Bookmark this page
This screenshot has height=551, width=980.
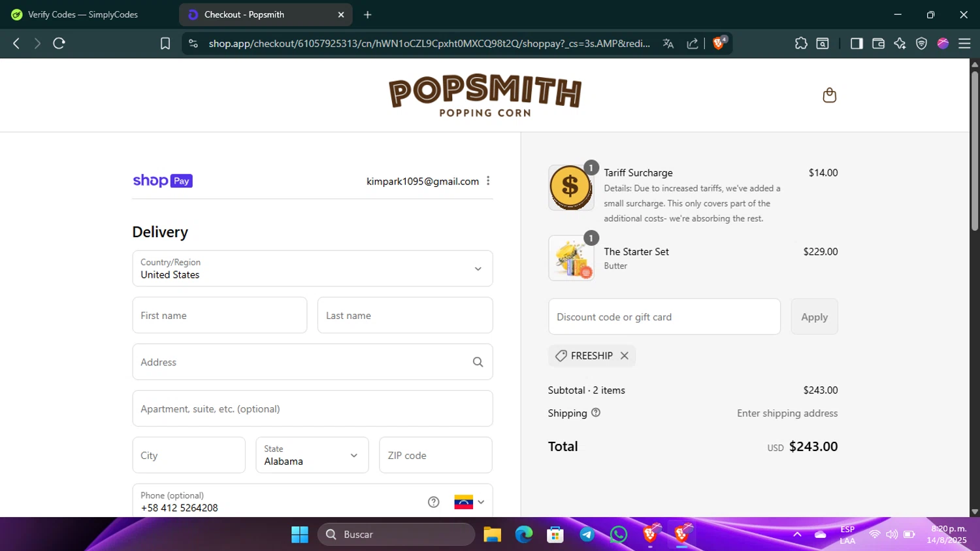point(165,43)
